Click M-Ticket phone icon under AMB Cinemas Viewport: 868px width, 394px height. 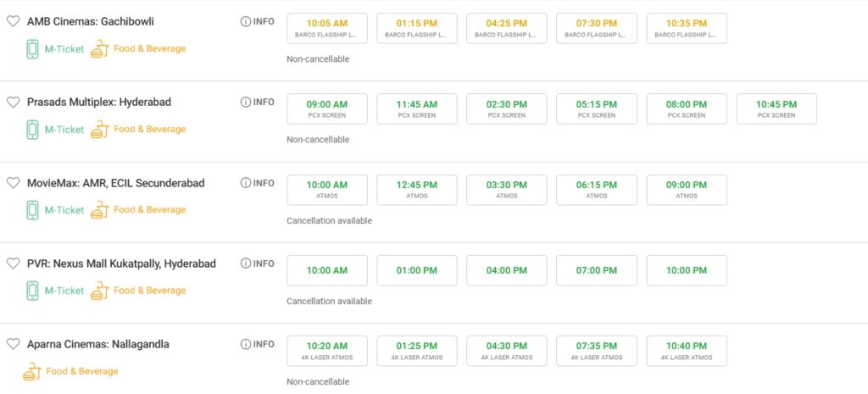[32, 49]
